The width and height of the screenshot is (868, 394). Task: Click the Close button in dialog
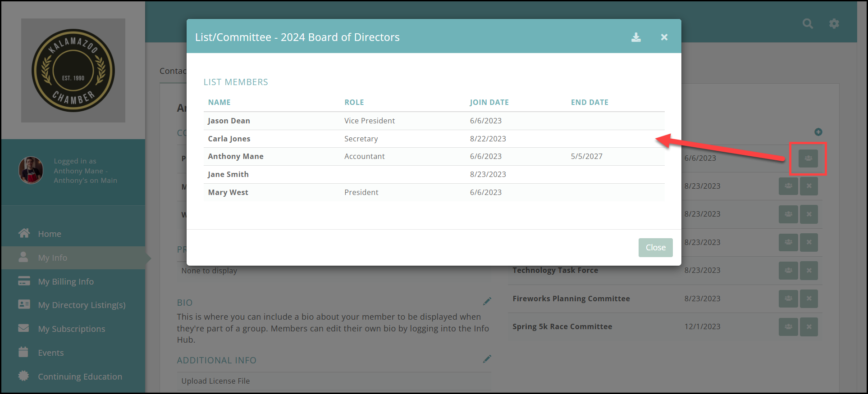[655, 248]
